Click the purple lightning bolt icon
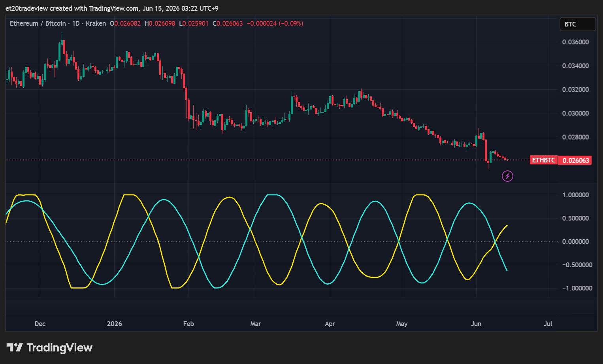This screenshot has width=603, height=364. pyautogui.click(x=507, y=176)
